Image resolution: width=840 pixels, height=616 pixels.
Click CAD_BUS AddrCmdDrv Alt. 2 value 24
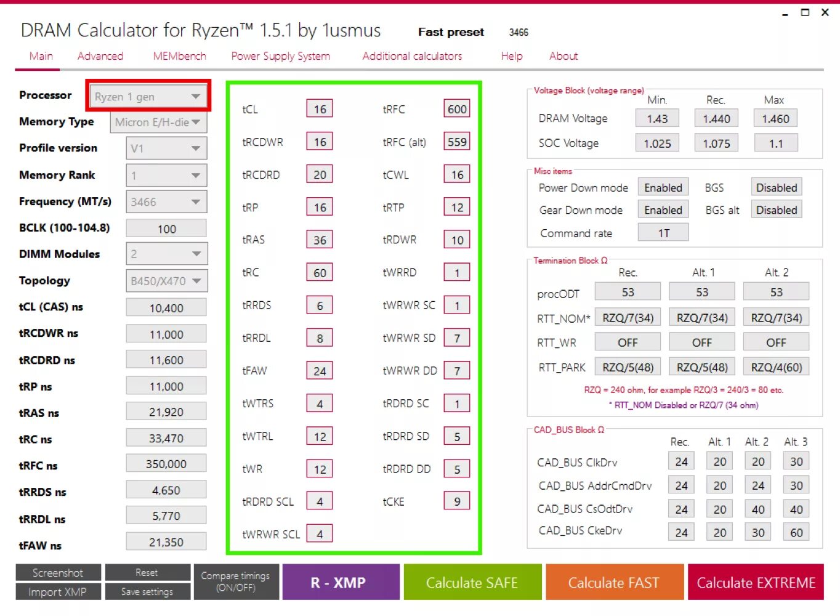[x=758, y=485]
